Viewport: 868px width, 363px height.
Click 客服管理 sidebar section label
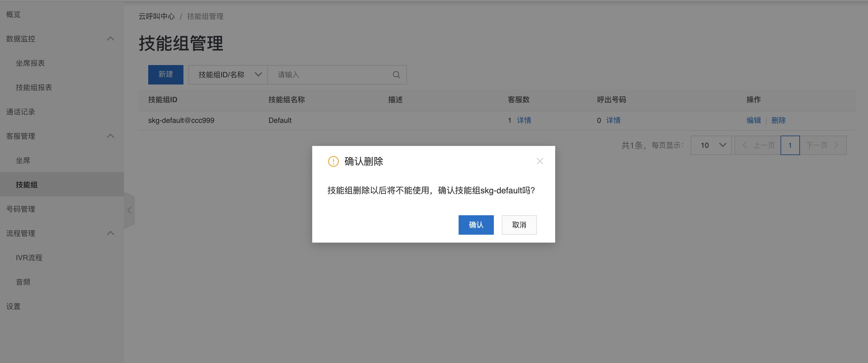click(x=21, y=136)
